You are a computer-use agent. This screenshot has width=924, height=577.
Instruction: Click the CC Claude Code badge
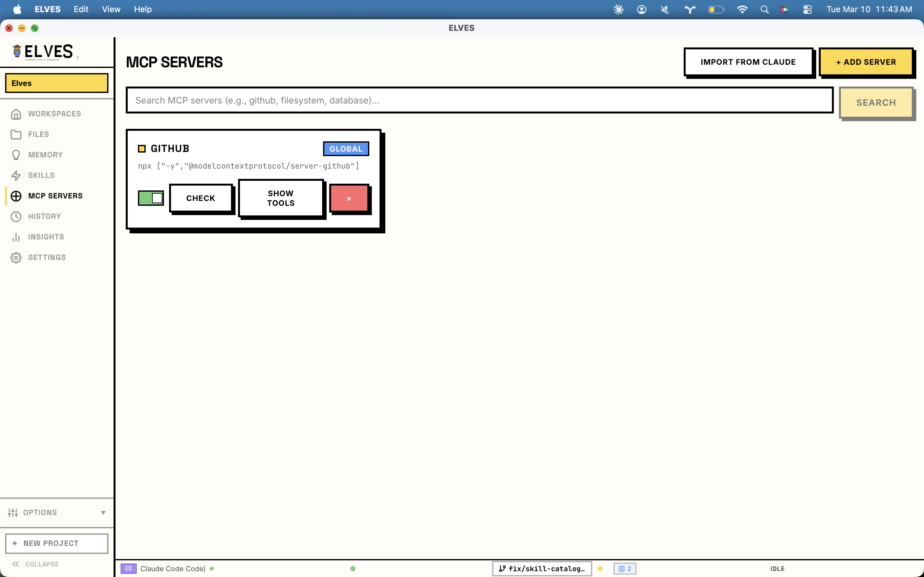point(128,569)
